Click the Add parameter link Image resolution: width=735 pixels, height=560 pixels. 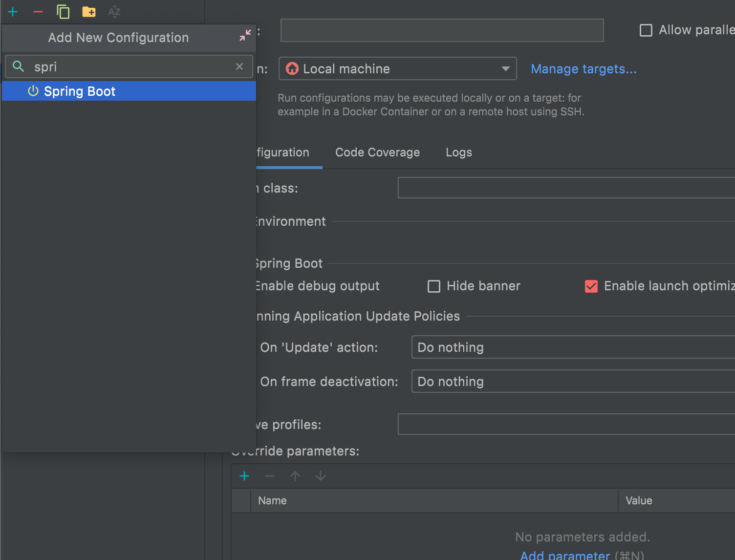click(565, 555)
